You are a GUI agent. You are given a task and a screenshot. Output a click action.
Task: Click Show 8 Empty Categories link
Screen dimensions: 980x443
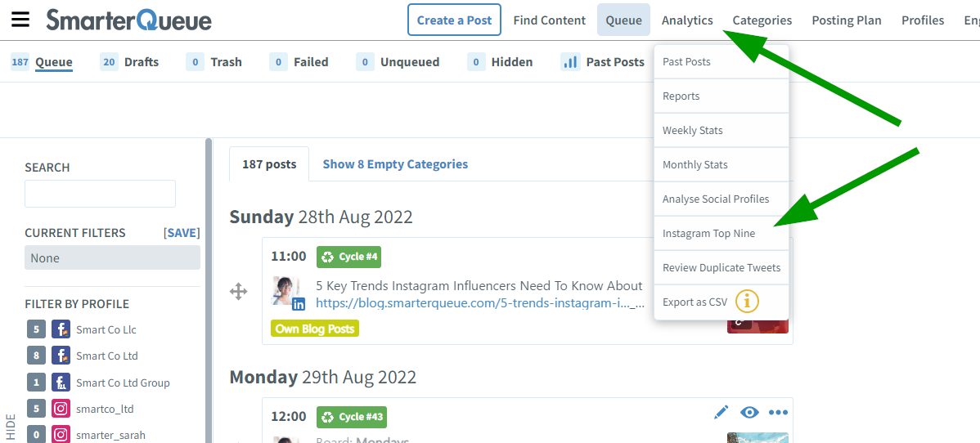coord(395,164)
